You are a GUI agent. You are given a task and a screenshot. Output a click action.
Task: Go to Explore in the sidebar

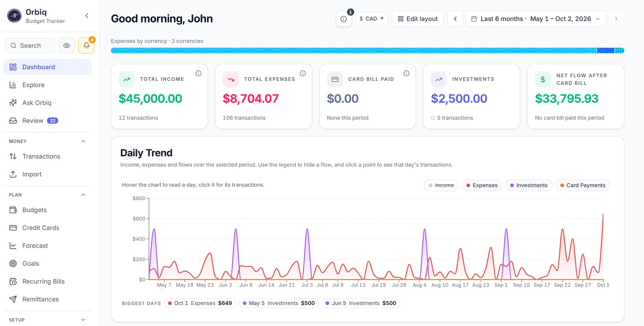[47, 85]
